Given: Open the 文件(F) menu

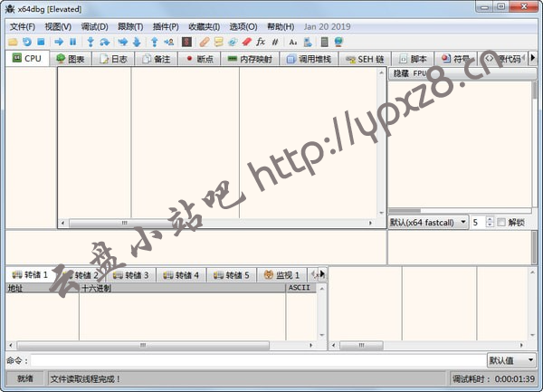Looking at the screenshot, I should coord(23,26).
